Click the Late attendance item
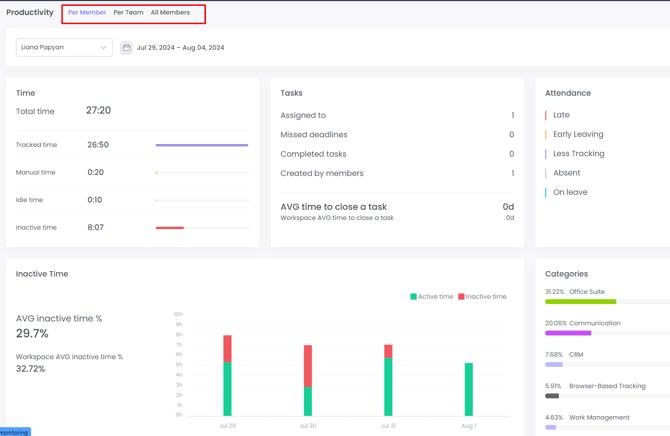The image size is (670, 436). pyautogui.click(x=561, y=115)
